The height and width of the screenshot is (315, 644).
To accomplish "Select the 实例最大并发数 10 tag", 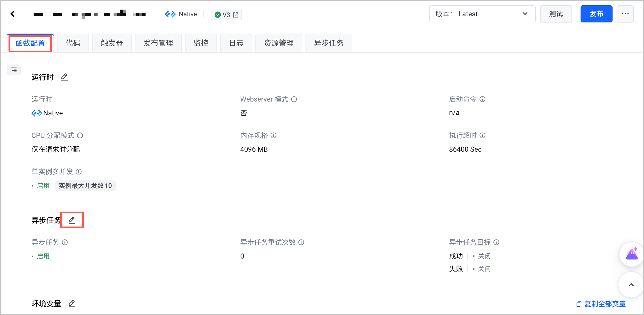I will click(85, 186).
